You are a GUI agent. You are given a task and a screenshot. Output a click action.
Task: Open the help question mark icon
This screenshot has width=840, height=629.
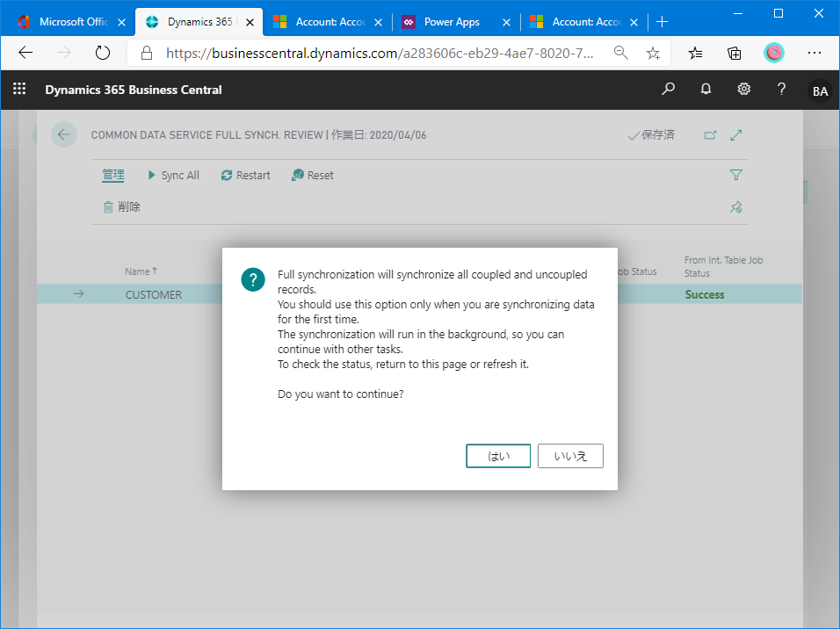(x=782, y=89)
